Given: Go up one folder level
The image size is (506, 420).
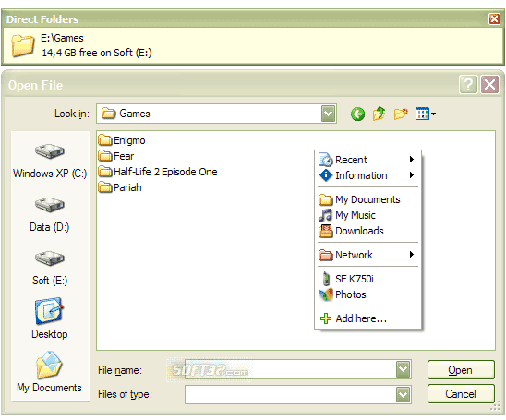Looking at the screenshot, I should [x=379, y=114].
